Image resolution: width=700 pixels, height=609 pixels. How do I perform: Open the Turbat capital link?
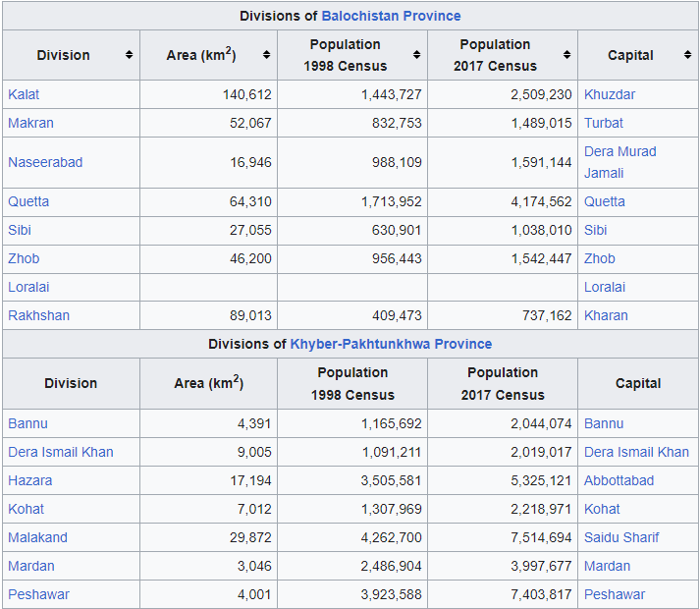point(604,123)
